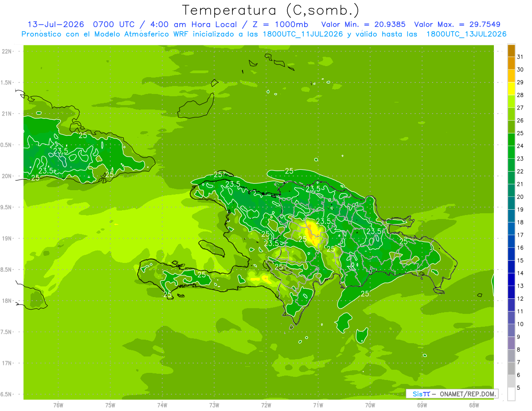Select the date text '13-Jul-2026'
Image resolution: width=532 pixels, height=411 pixels.
56,24
